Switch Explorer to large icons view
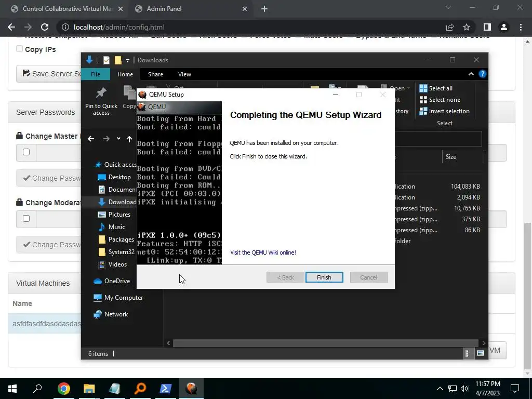The width and height of the screenshot is (532, 399). coord(481,353)
